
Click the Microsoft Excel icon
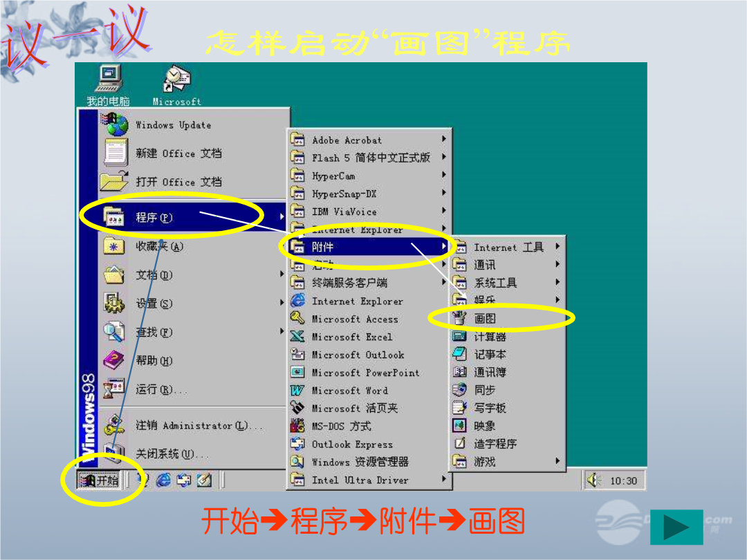297,336
